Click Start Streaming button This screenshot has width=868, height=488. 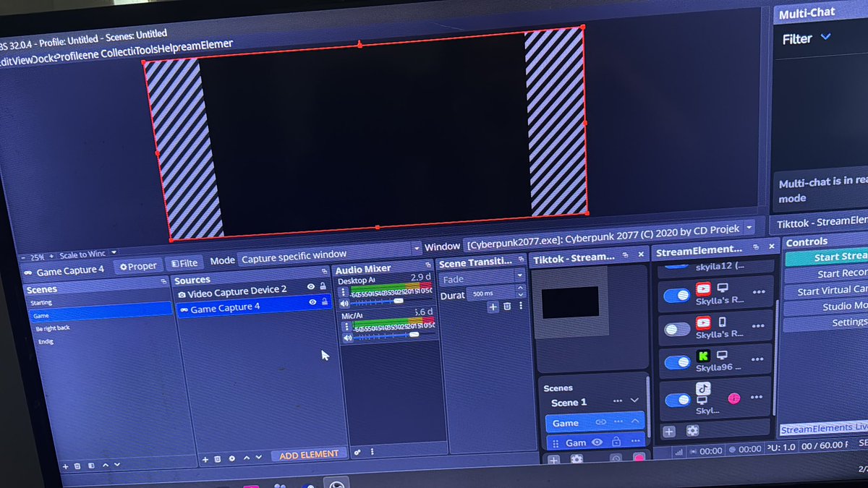827,257
